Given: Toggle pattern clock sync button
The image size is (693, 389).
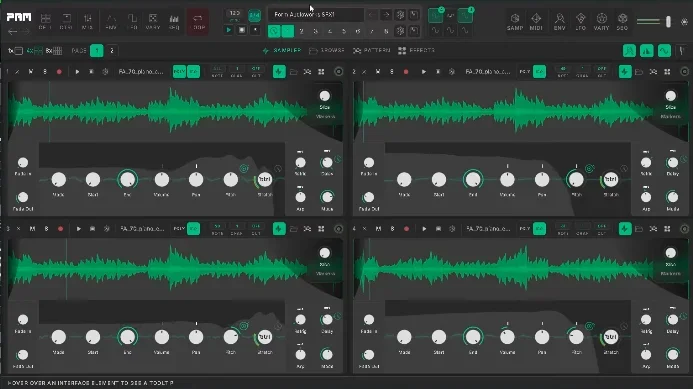Looking at the screenshot, I should (274, 31).
